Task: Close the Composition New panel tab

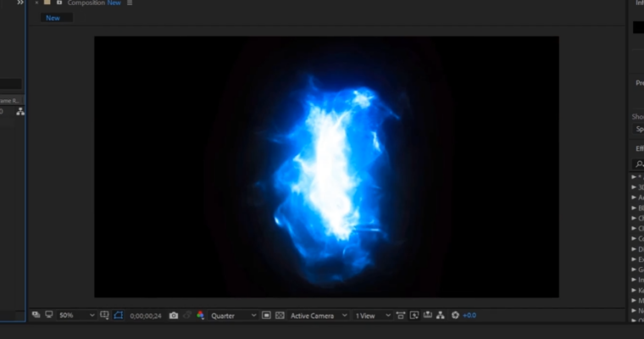Action: click(x=36, y=3)
